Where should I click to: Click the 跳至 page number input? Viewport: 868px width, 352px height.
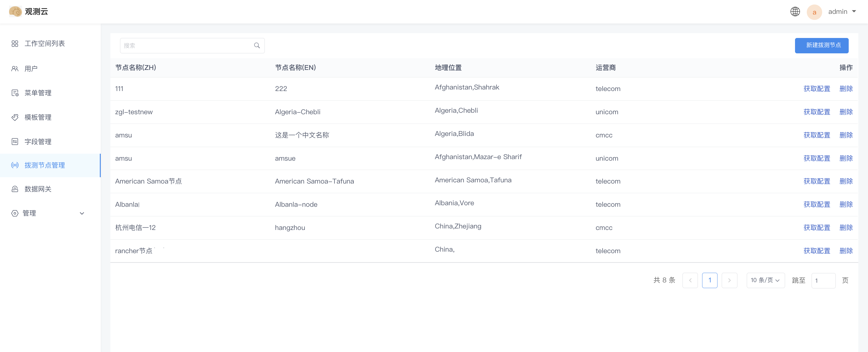point(823,280)
